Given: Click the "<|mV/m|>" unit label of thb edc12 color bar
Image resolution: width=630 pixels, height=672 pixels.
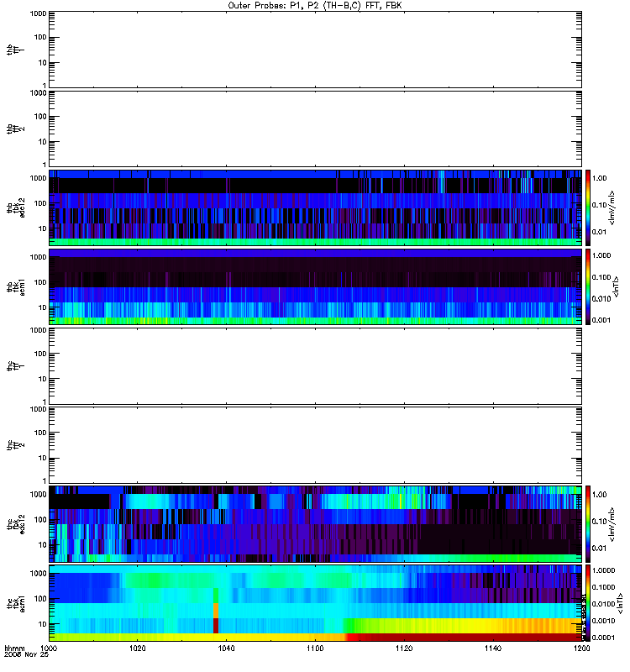Looking at the screenshot, I should (612, 207).
